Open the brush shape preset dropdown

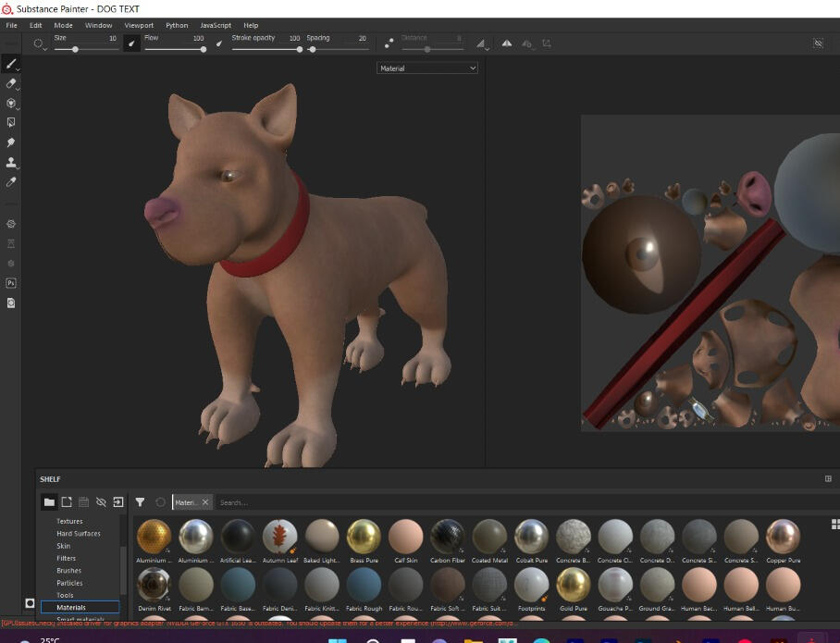(39, 43)
